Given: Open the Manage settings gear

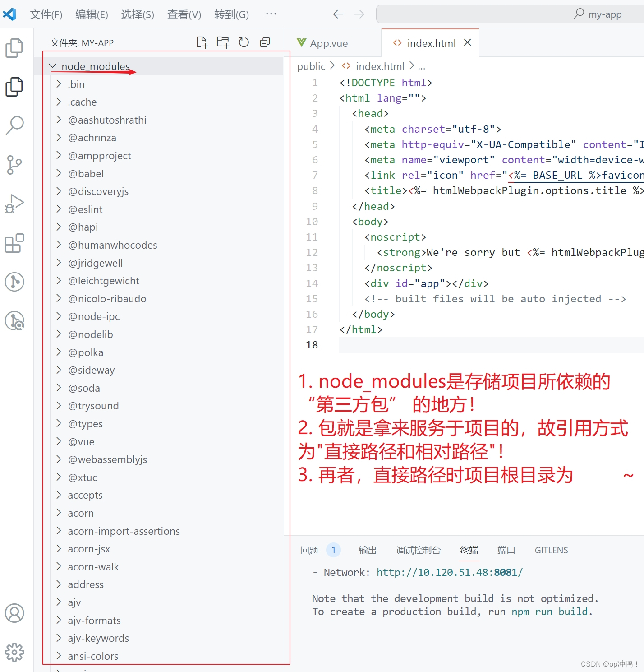Looking at the screenshot, I should pos(15,652).
